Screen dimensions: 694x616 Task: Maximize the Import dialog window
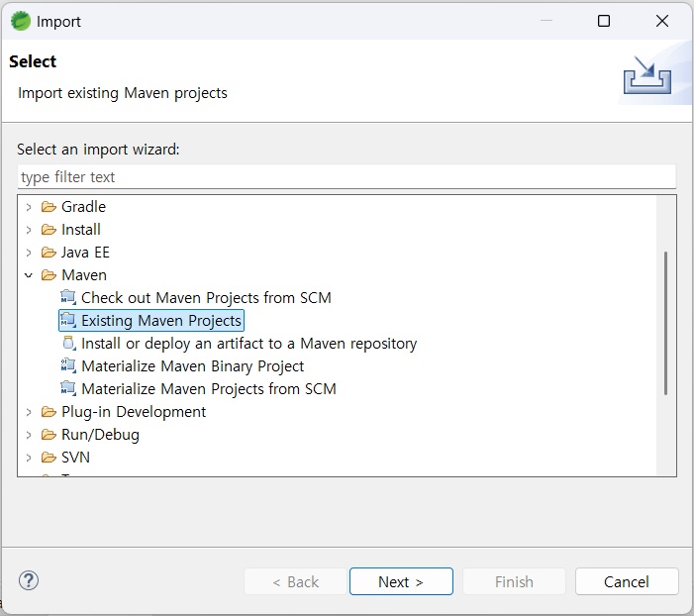pos(604,21)
